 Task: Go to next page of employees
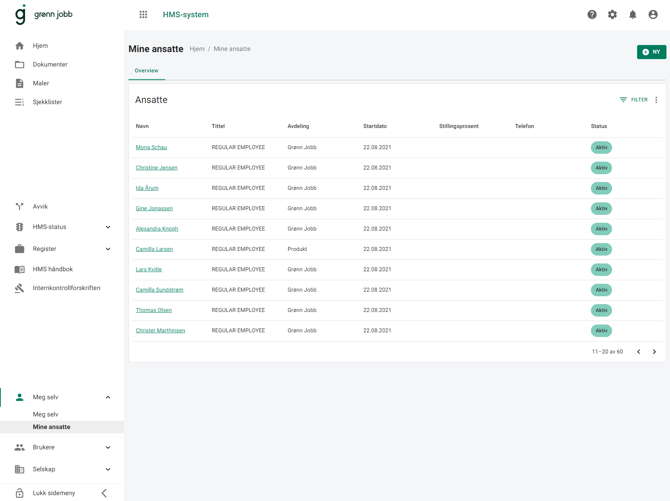point(655,352)
